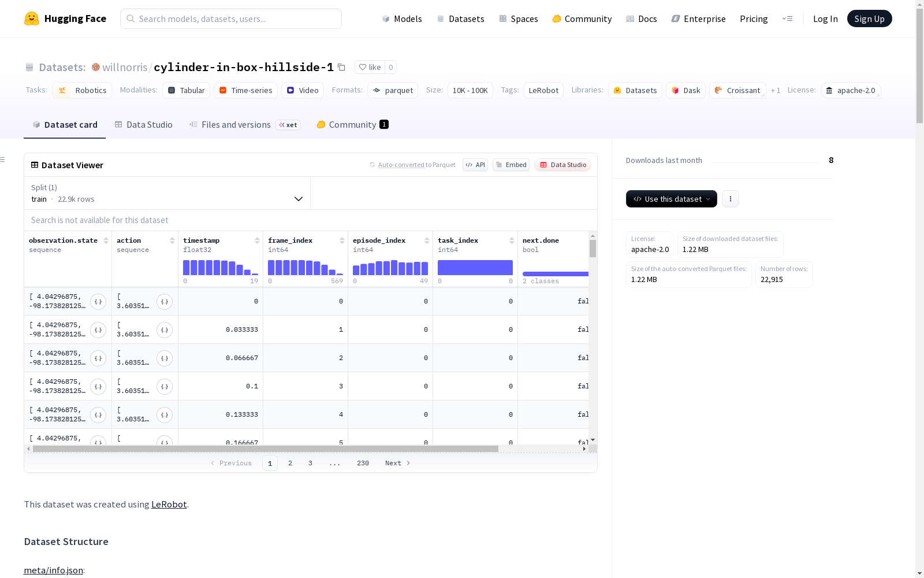Select the Croissant library tag
The width and height of the screenshot is (924, 578).
point(737,90)
